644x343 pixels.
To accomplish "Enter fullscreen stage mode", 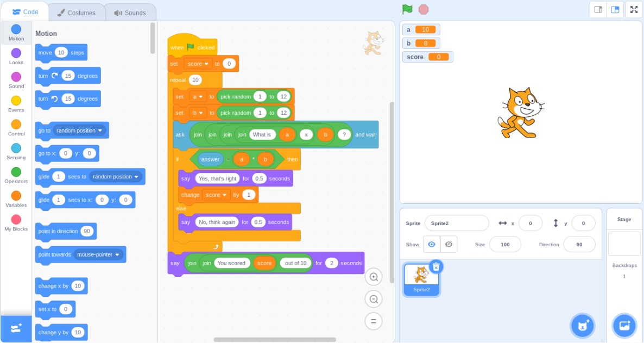I will [x=634, y=9].
